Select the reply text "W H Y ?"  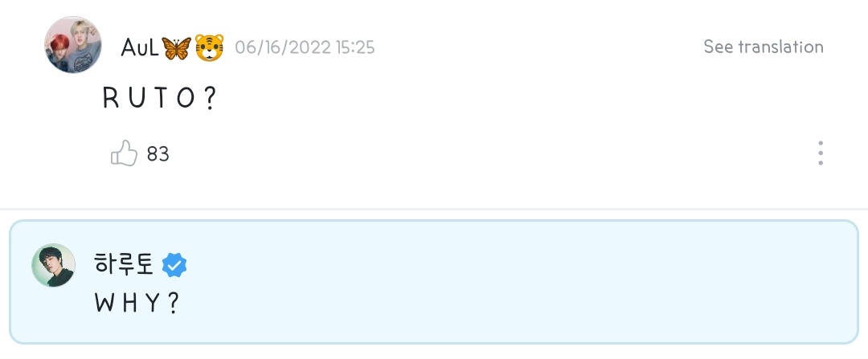coord(137,303)
